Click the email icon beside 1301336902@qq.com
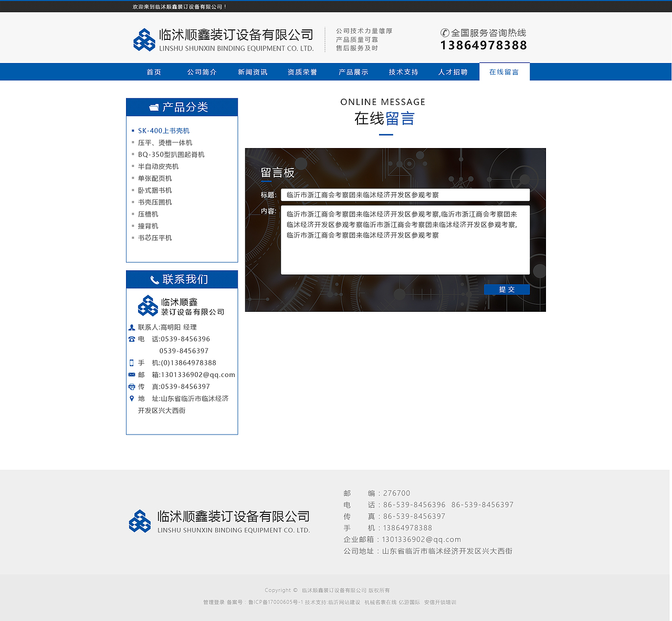 tap(131, 374)
